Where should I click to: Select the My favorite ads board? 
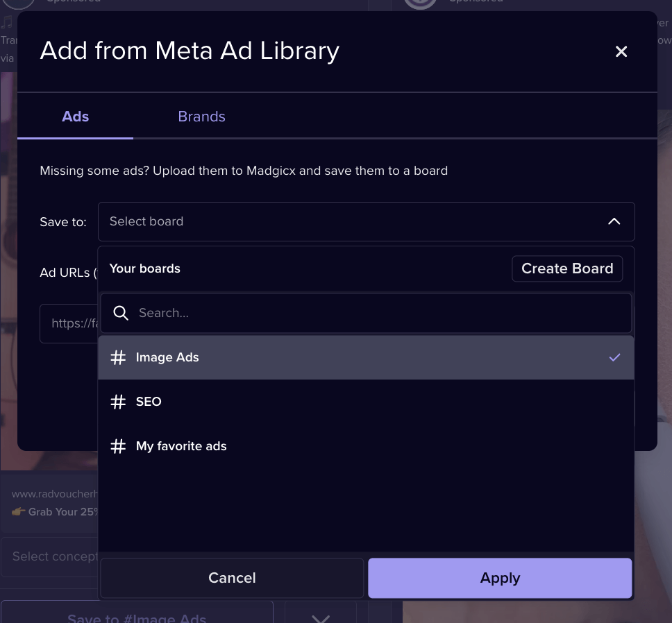pyautogui.click(x=366, y=446)
